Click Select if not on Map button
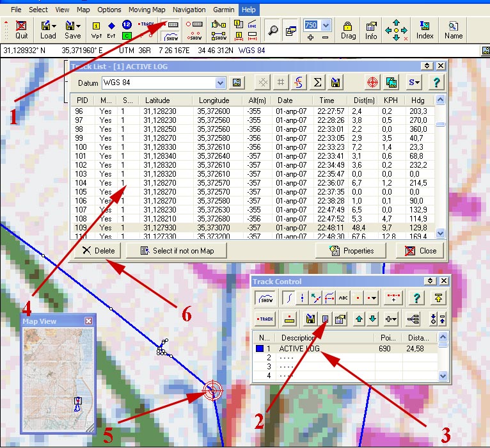 click(x=177, y=251)
